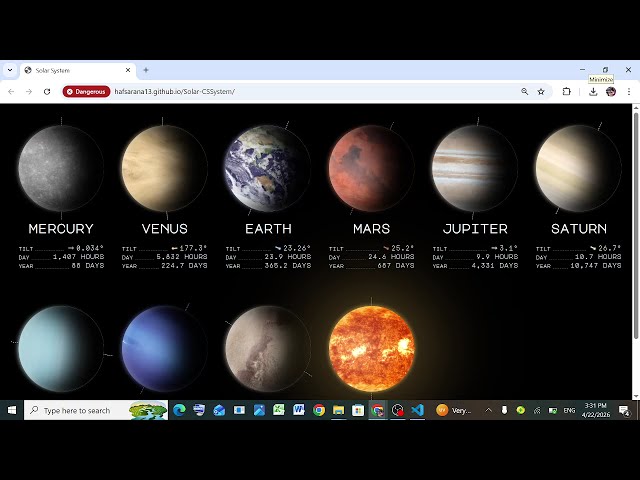Click Saturn year value 10,747 DAYS

click(596, 266)
